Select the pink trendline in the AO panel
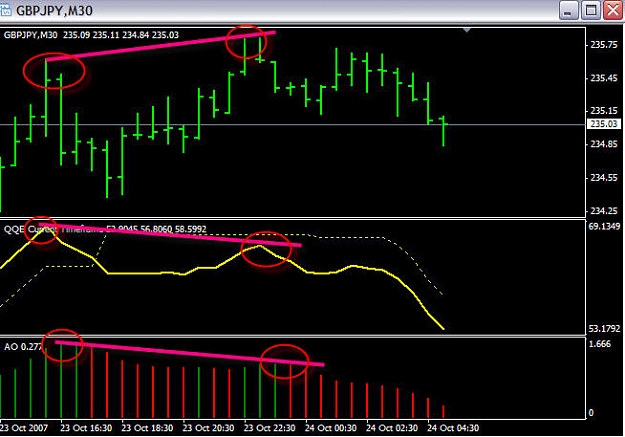 tap(190, 353)
